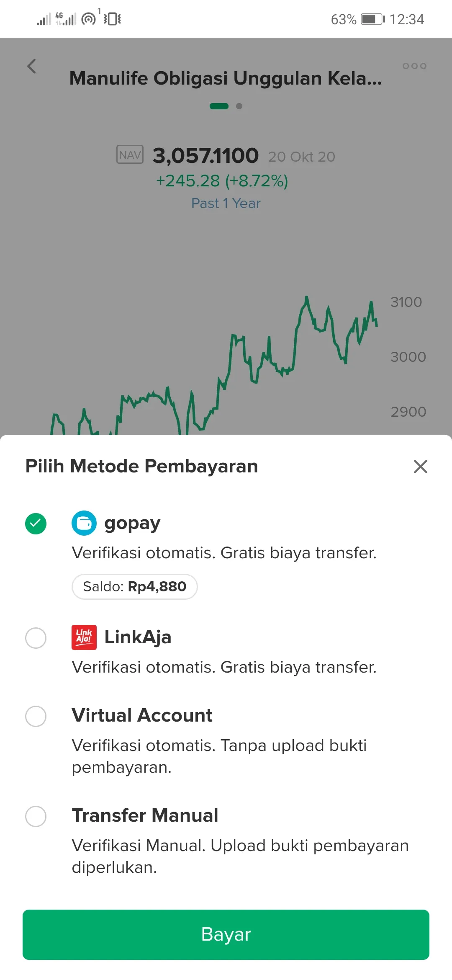Tap the battery status icon
452x980 pixels.
pos(372,19)
